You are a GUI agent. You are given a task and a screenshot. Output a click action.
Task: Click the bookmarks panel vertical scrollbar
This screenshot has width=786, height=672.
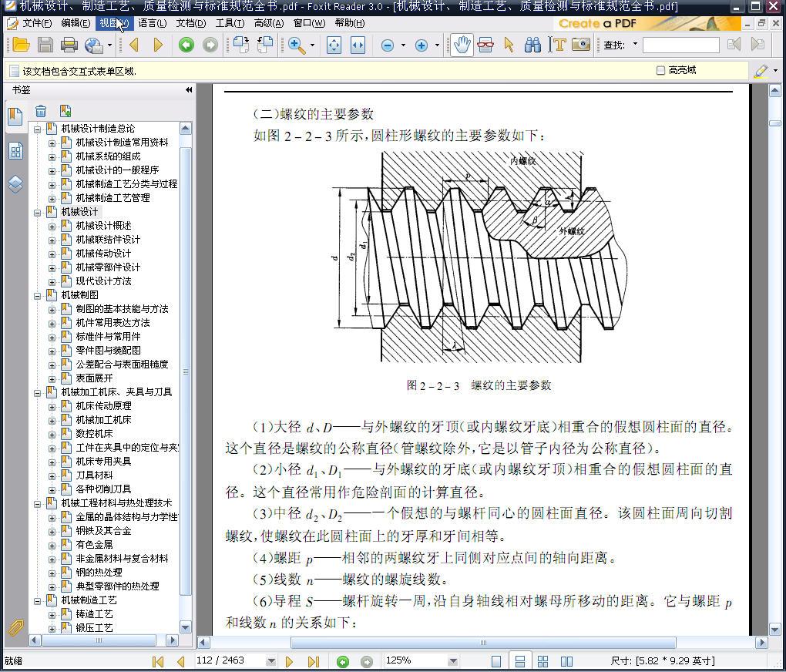186,370
